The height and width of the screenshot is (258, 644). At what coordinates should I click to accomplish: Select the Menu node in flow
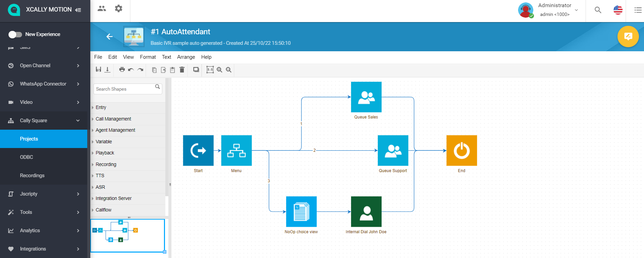(x=236, y=150)
